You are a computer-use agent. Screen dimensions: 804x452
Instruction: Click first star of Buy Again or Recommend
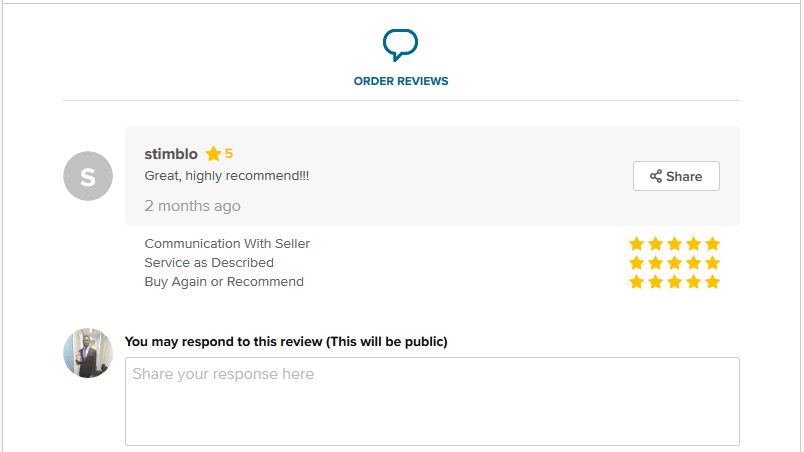coord(636,282)
